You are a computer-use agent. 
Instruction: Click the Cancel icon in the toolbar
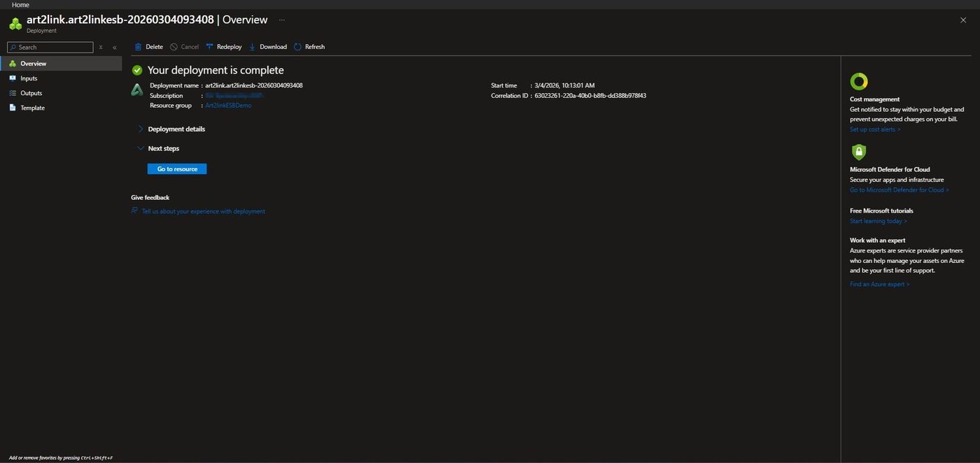[173, 47]
